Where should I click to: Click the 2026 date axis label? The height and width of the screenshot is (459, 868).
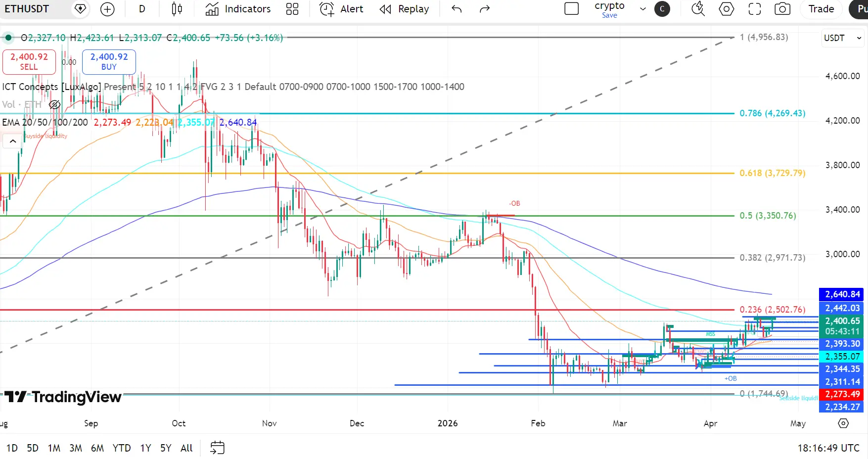pos(448,423)
